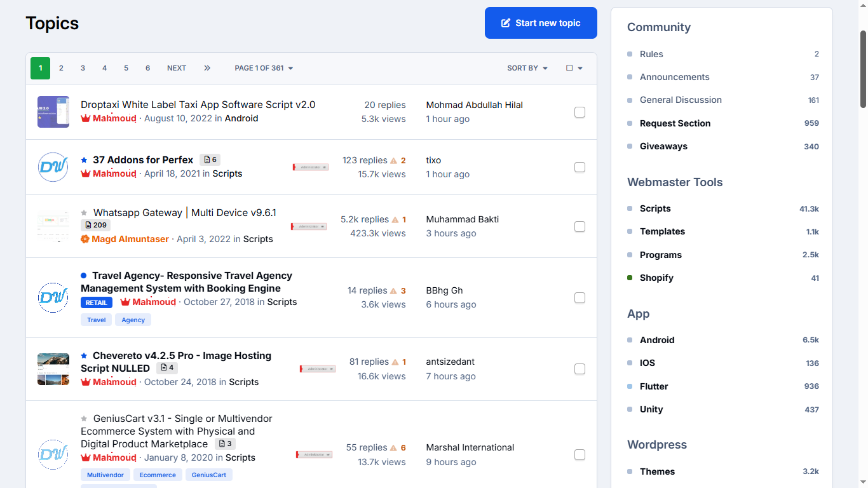Screen dimensions: 868x488
Task: Open the Droptaxi topic thumbnail image
Action: pos(53,112)
